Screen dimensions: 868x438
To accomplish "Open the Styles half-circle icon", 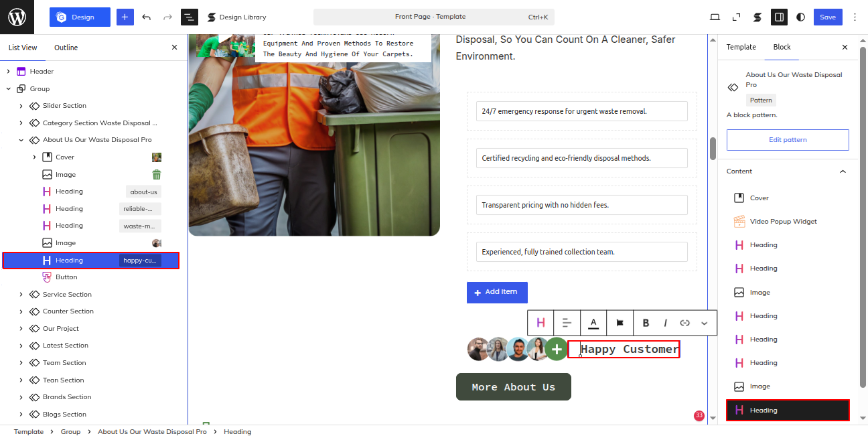I will click(800, 17).
